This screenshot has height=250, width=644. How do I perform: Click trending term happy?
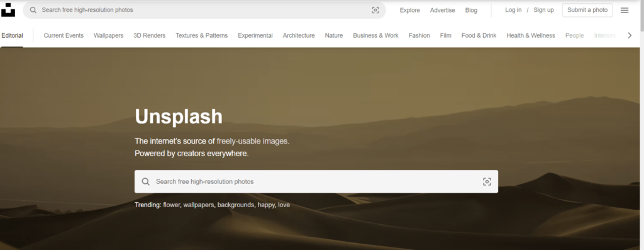(266, 205)
